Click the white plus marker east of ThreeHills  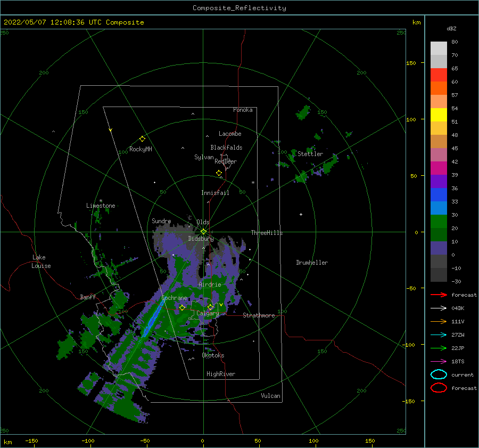[x=301, y=214]
